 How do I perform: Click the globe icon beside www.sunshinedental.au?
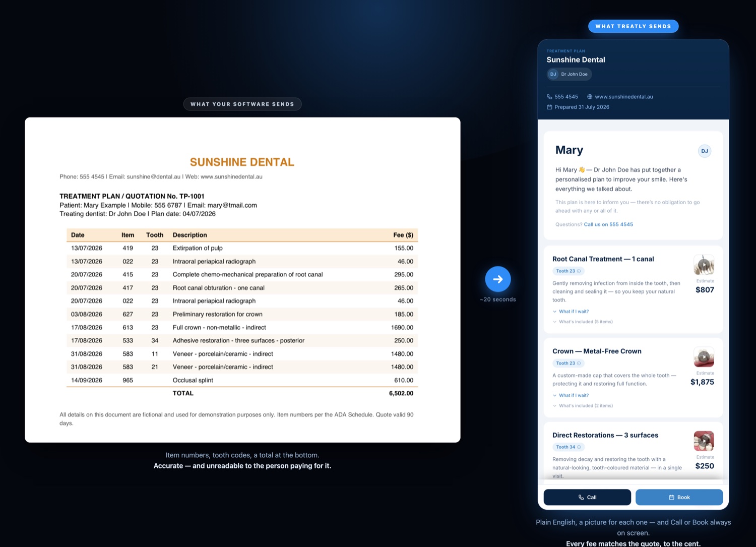[590, 97]
